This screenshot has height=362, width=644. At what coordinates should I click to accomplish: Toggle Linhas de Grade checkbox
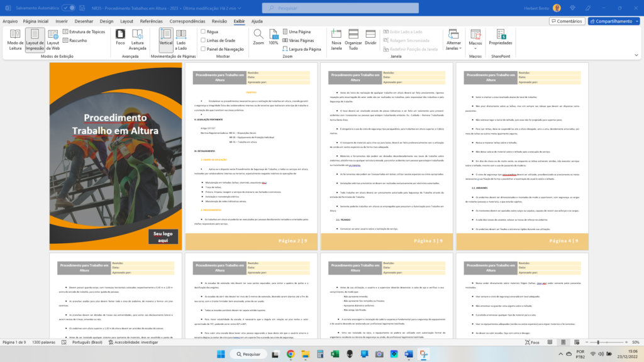tap(203, 40)
